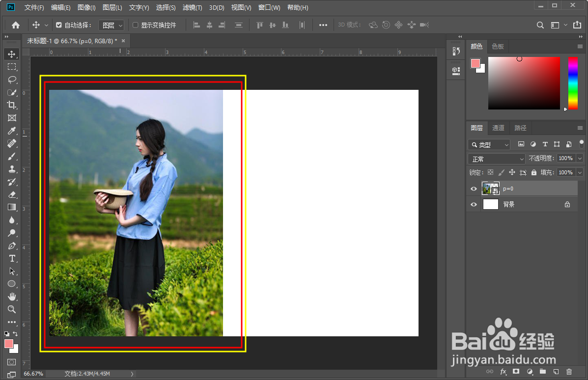Open the 滤镜 menu

[192, 7]
